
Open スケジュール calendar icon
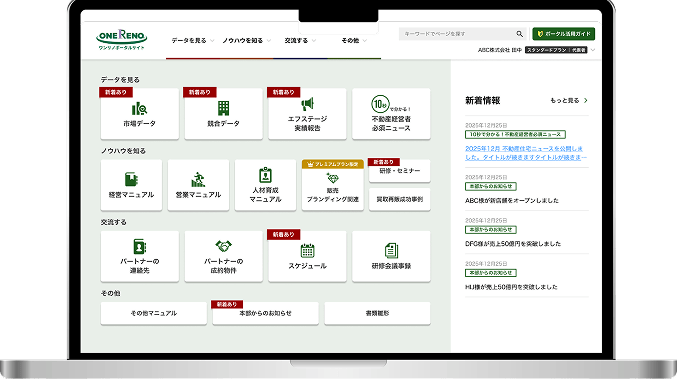point(307,250)
